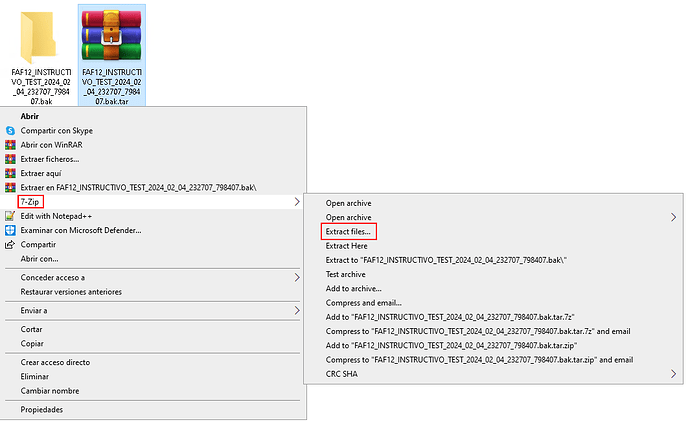This screenshot has width=690, height=422.
Task: Open the file with Abrir
Action: pos(29,116)
